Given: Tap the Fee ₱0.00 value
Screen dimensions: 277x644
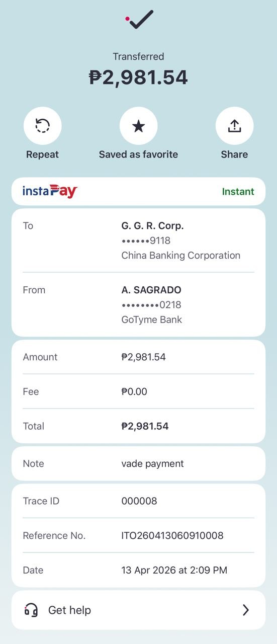Looking at the screenshot, I should click(134, 391).
